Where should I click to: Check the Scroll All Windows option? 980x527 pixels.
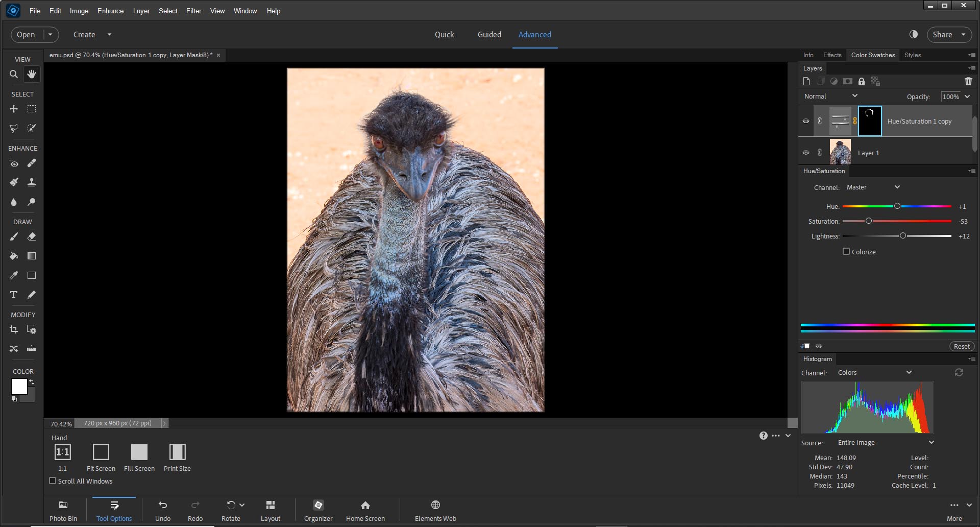click(x=53, y=481)
